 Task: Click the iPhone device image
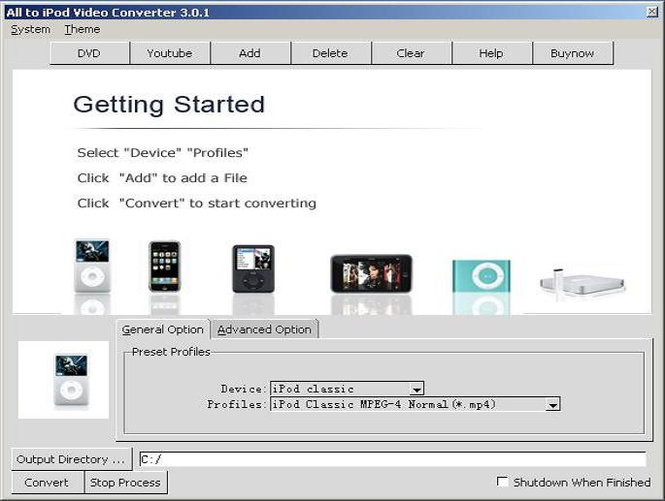tap(165, 266)
